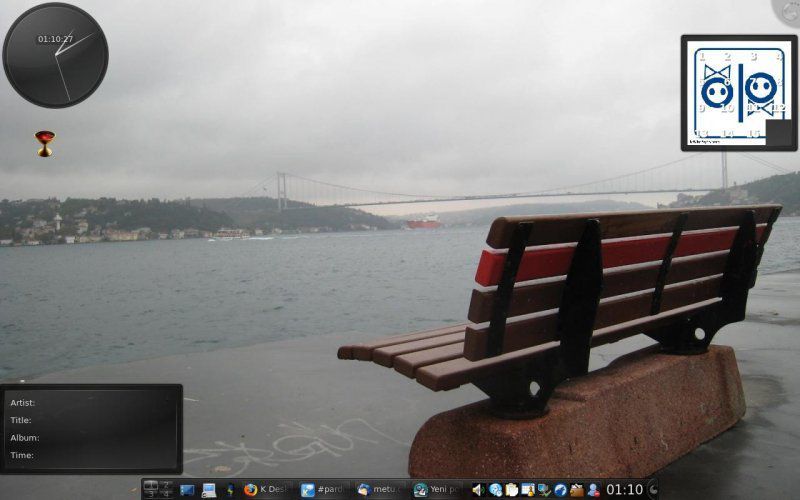Click the user status tray icon
The width and height of the screenshot is (800, 500).
(x=593, y=490)
